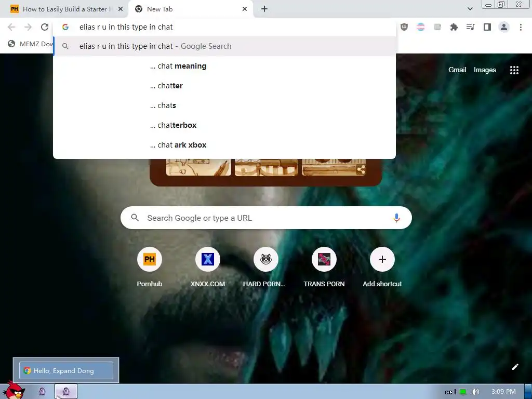Click the Hello, Expand Dong taskbar preview

66,370
